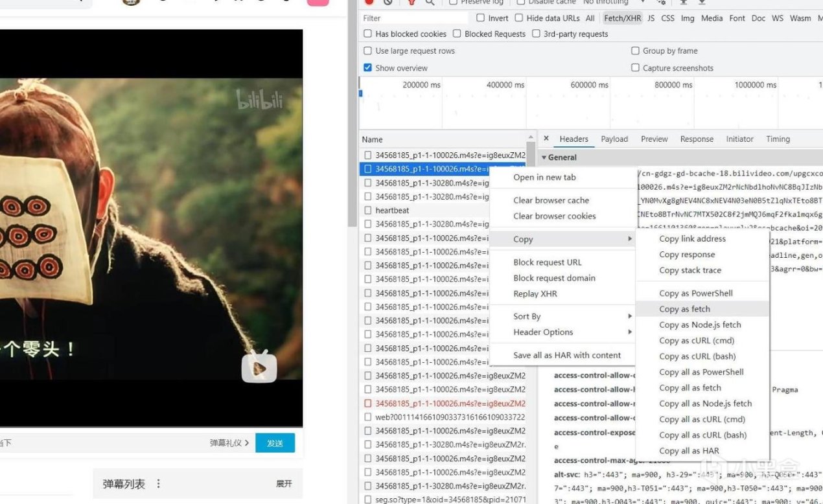
Task: Open the Response tab
Action: (x=697, y=139)
